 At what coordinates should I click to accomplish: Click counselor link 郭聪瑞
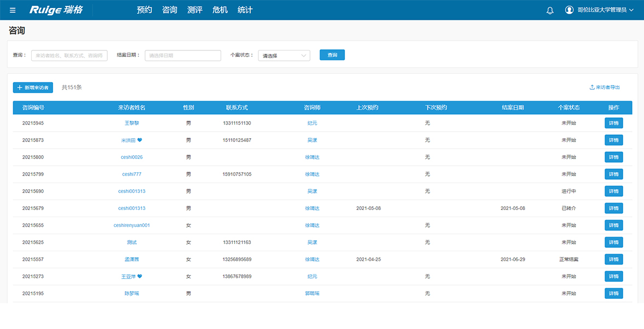[x=312, y=293]
